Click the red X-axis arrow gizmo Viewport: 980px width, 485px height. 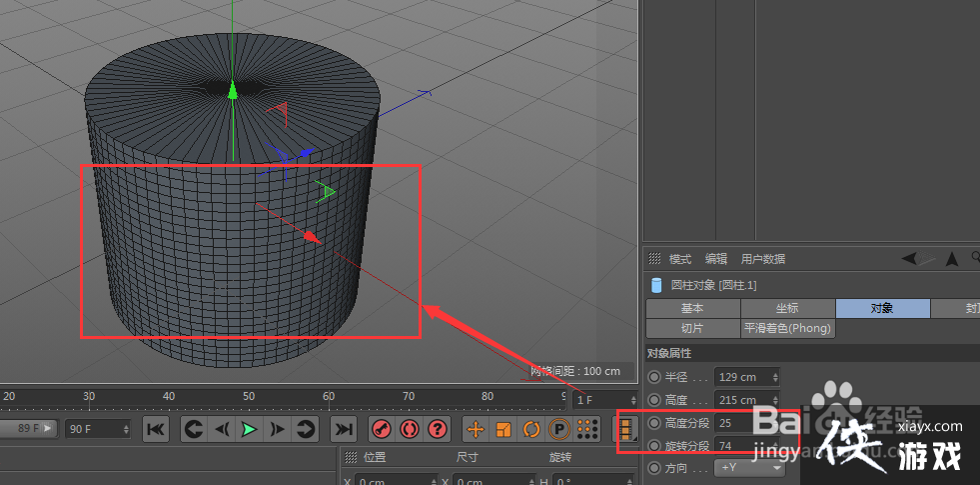pyautogui.click(x=313, y=237)
